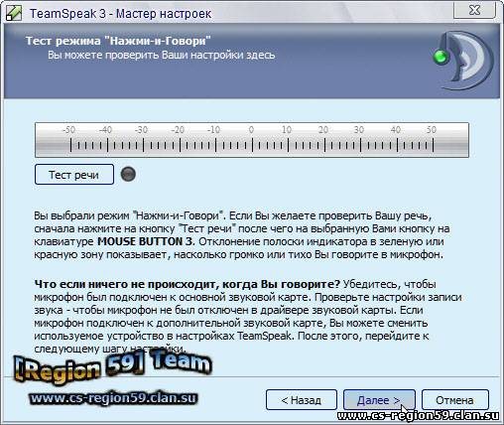The image size is (504, 425).
Task: Click the bold MOUSE BUTTON 3 text
Action: 145,241
